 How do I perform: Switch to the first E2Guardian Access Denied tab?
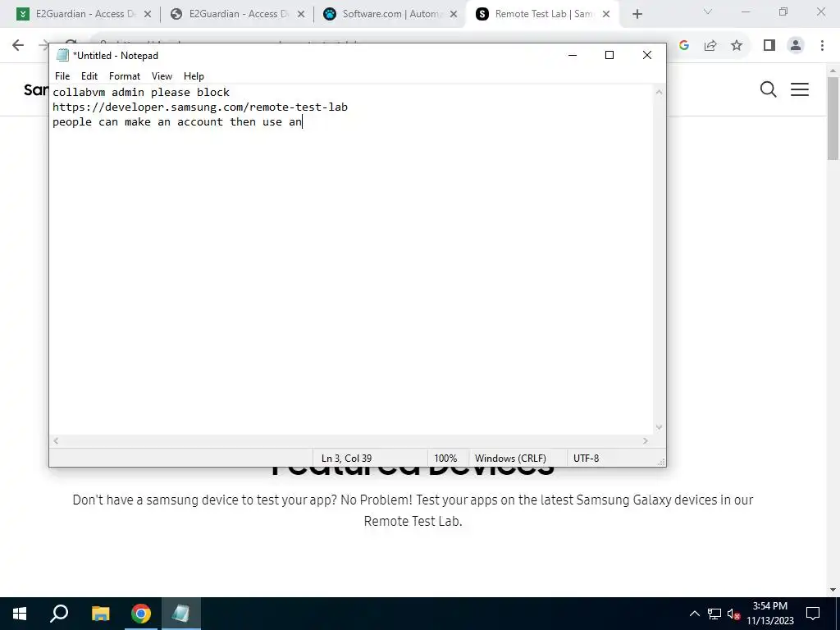(84, 14)
